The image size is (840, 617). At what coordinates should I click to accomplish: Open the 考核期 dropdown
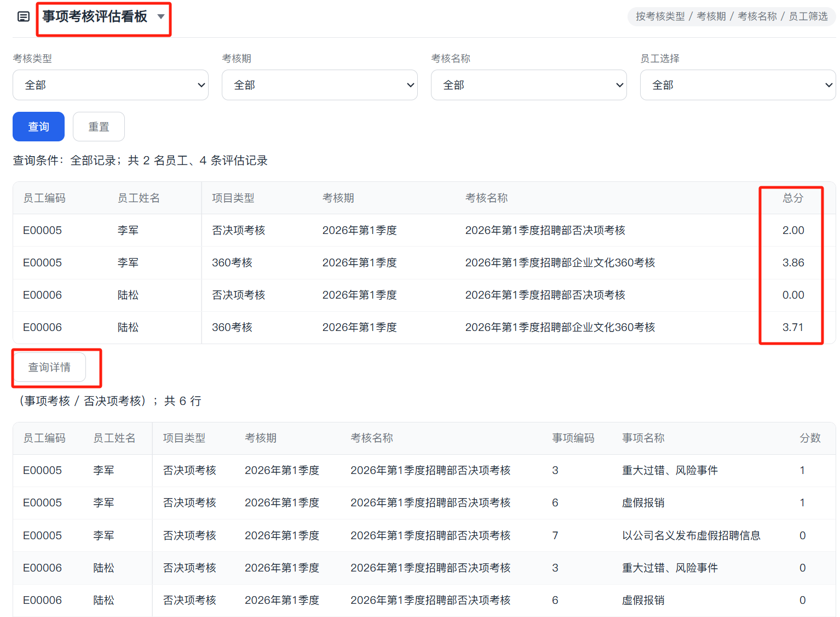pyautogui.click(x=320, y=85)
